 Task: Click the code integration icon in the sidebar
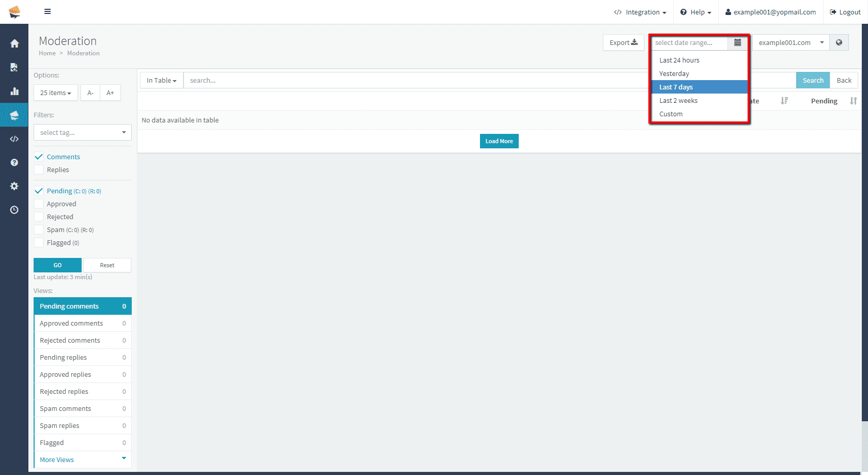(14, 139)
